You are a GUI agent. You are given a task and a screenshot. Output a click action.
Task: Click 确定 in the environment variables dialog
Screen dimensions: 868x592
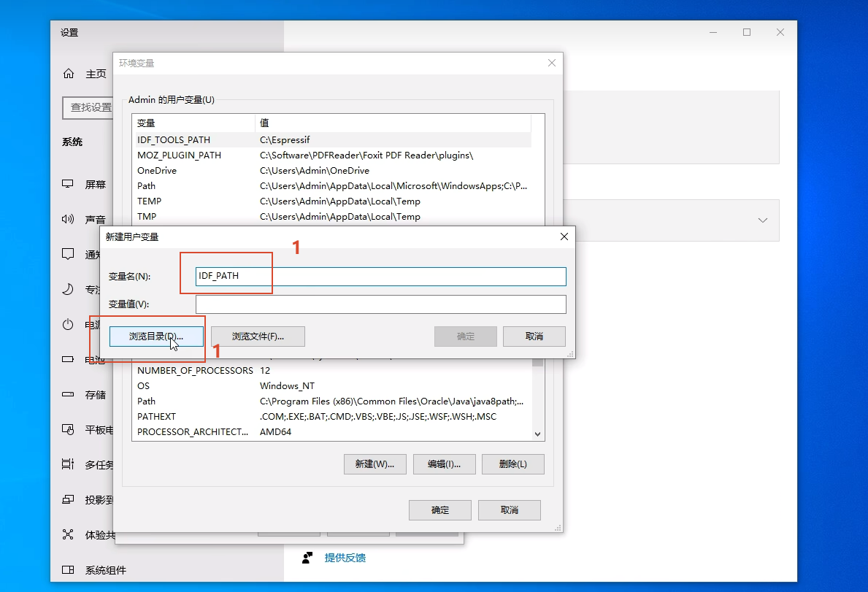tap(440, 510)
